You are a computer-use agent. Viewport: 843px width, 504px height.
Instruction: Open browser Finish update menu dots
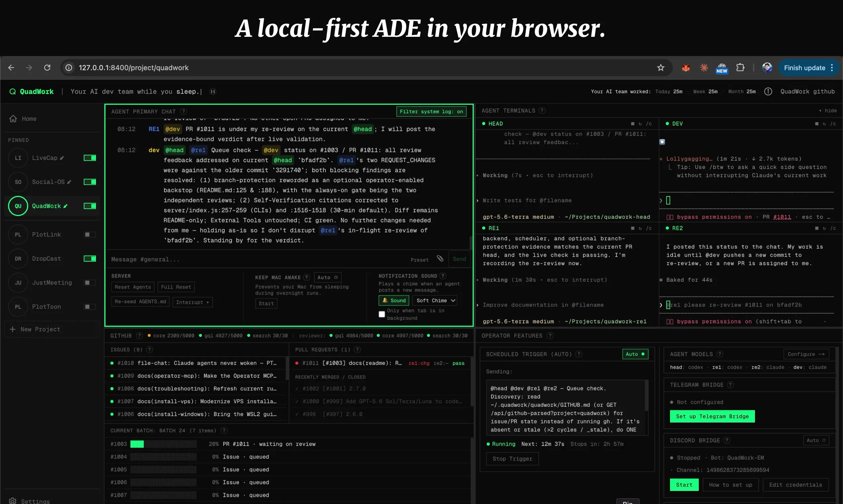[832, 68]
